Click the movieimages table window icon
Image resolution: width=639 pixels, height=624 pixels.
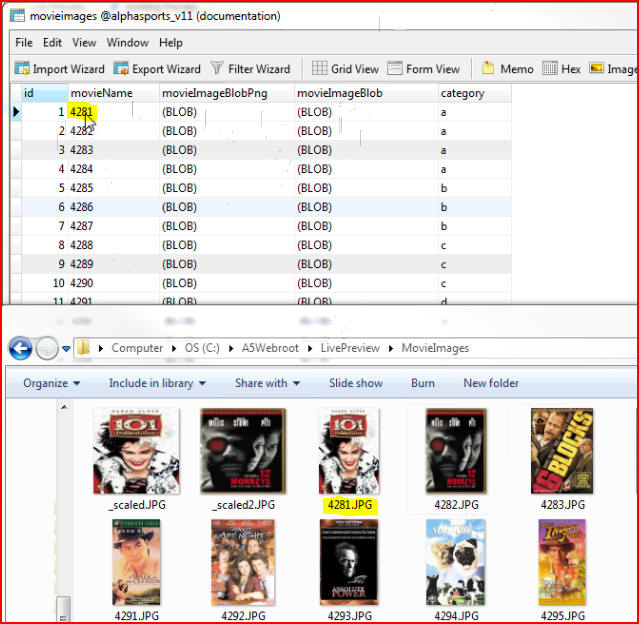point(17,16)
